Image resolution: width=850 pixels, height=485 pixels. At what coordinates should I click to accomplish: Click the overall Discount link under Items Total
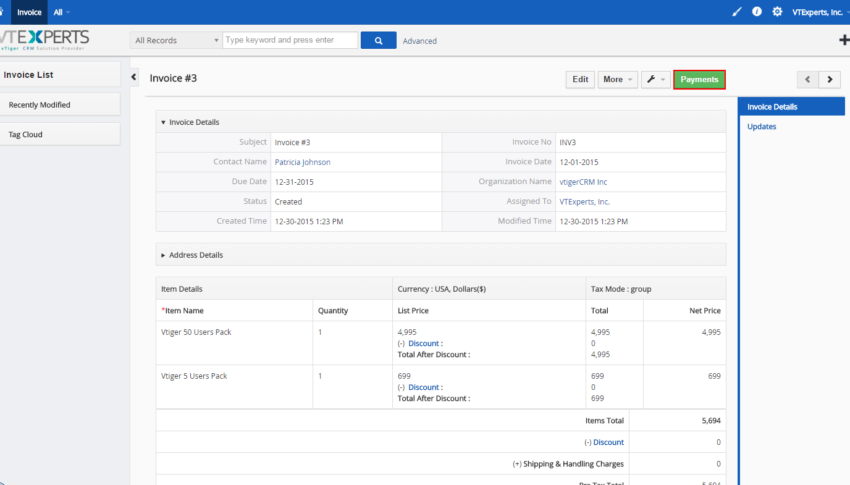point(608,442)
